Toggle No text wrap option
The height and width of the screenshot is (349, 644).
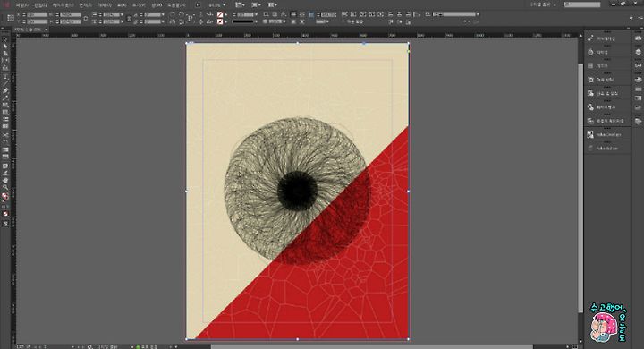(x=293, y=14)
